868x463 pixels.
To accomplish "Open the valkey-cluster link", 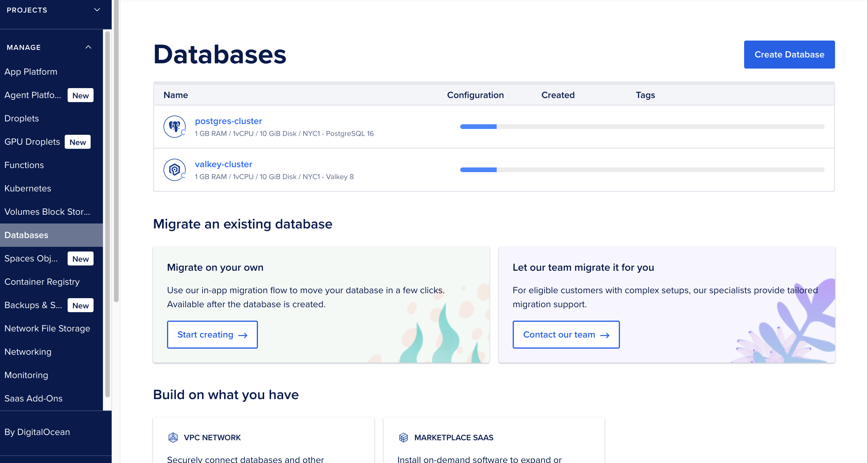I will [x=223, y=164].
